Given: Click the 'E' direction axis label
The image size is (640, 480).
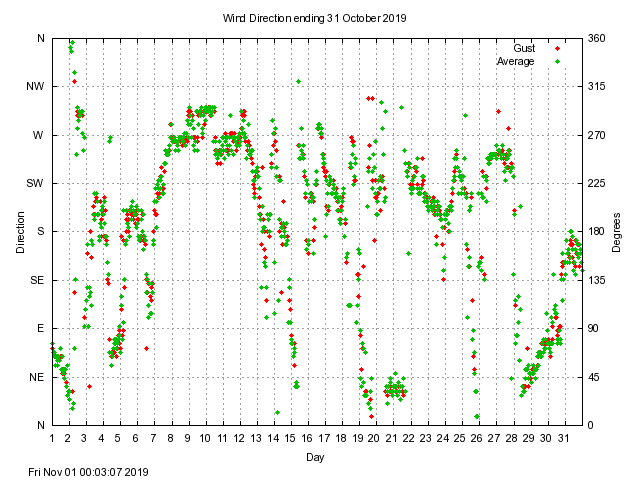Looking at the screenshot, I should (40, 329).
